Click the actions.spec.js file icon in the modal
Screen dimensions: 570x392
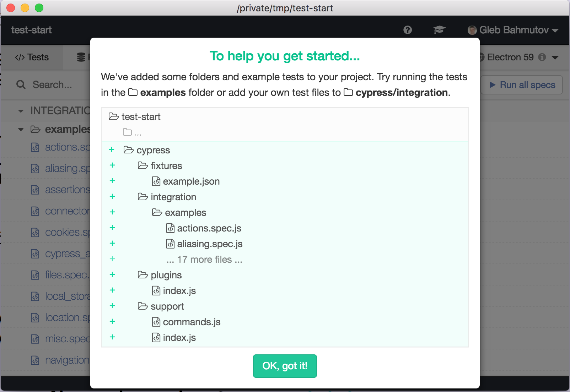(x=170, y=228)
